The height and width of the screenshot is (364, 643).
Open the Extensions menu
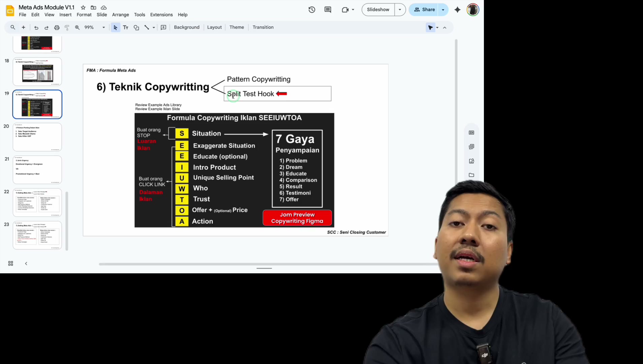click(161, 14)
